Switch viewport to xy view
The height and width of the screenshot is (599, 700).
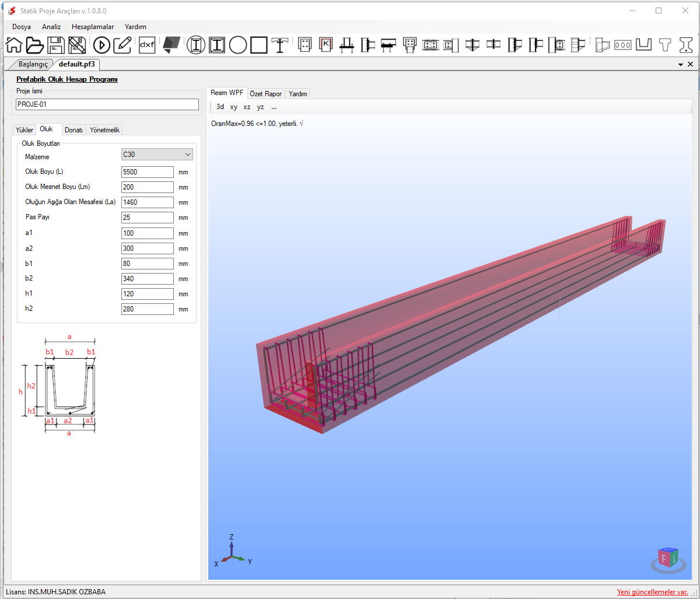234,107
